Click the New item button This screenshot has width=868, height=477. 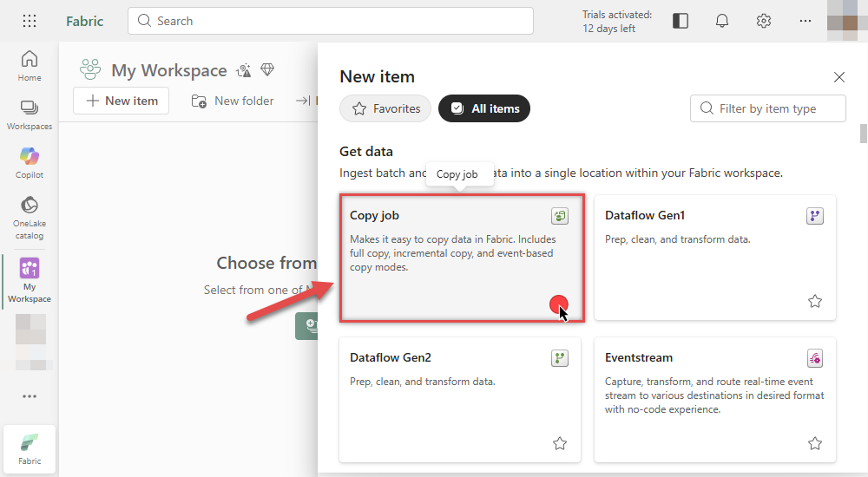[x=122, y=101]
